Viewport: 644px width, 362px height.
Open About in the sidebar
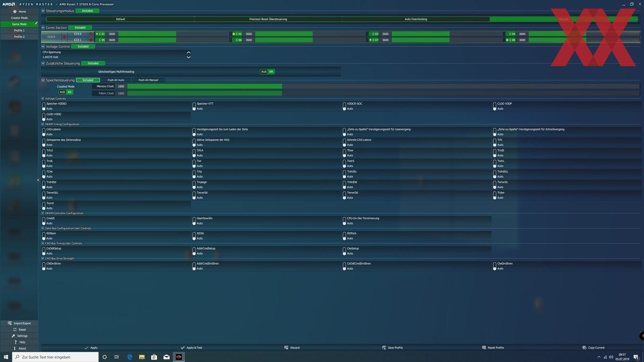[x=19, y=348]
